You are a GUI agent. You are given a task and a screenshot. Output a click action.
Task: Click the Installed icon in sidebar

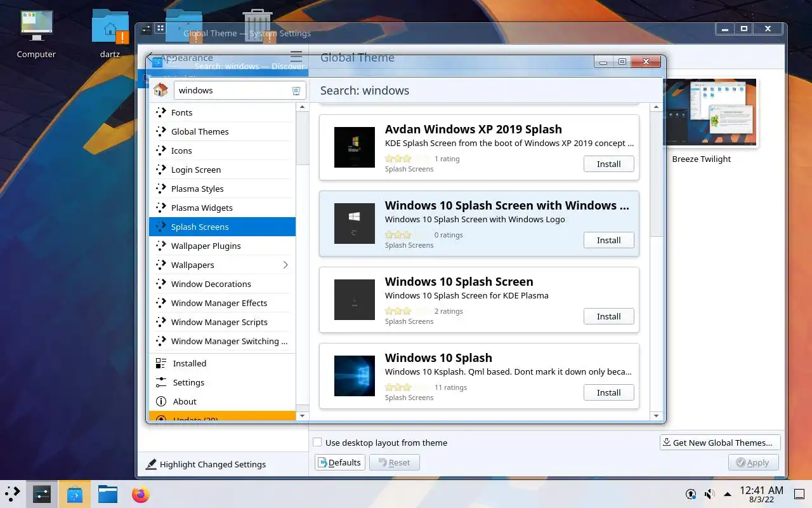coord(161,363)
